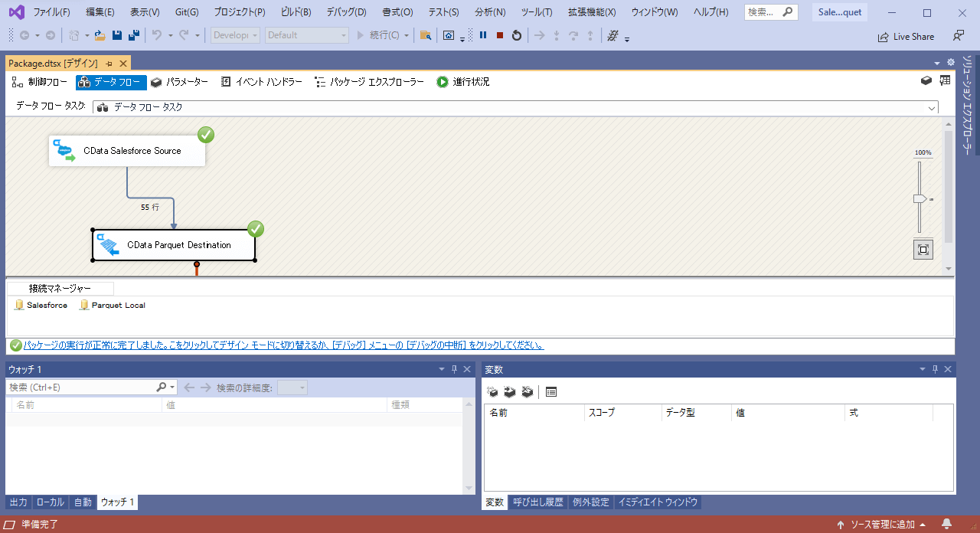Image resolution: width=980 pixels, height=533 pixels.
Task: Click the Visual Studio logo icon
Action: [16, 12]
